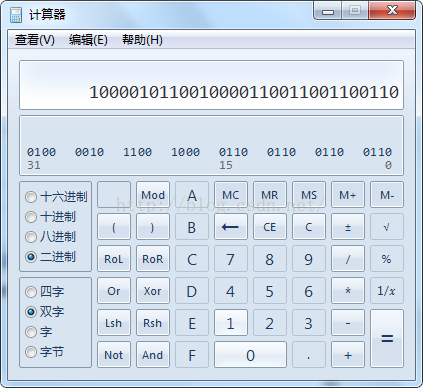
Task: Click the M- memory subtract button
Action: coord(387,195)
